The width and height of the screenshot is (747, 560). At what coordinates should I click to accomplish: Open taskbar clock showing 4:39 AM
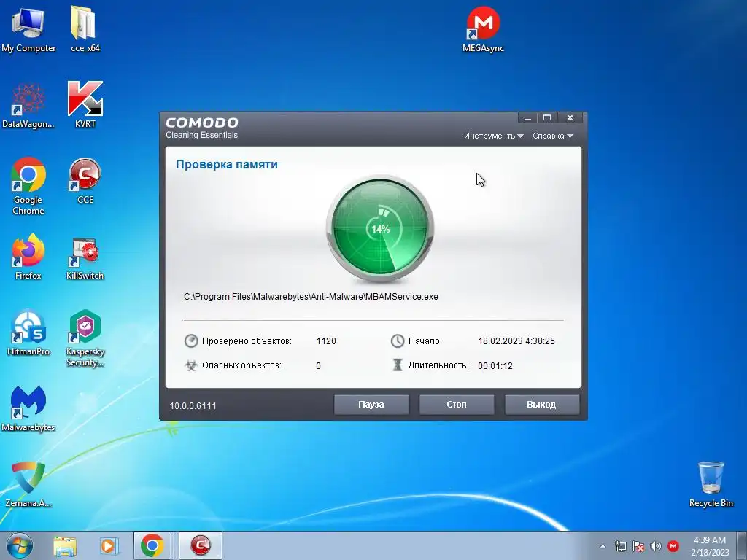tap(710, 546)
